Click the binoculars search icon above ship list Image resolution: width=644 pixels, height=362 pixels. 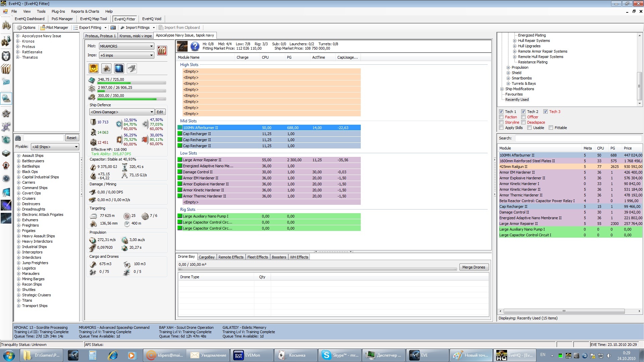point(18,138)
